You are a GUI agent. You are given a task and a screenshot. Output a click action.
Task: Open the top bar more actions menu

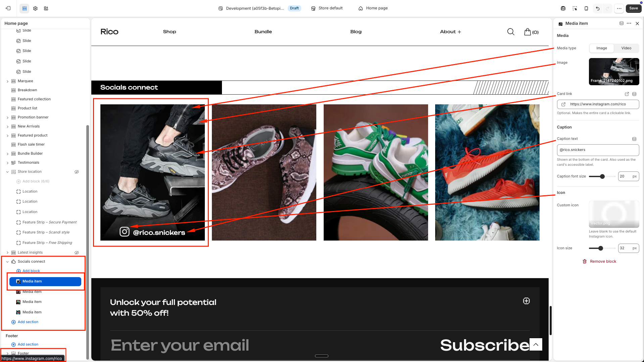pos(619,8)
